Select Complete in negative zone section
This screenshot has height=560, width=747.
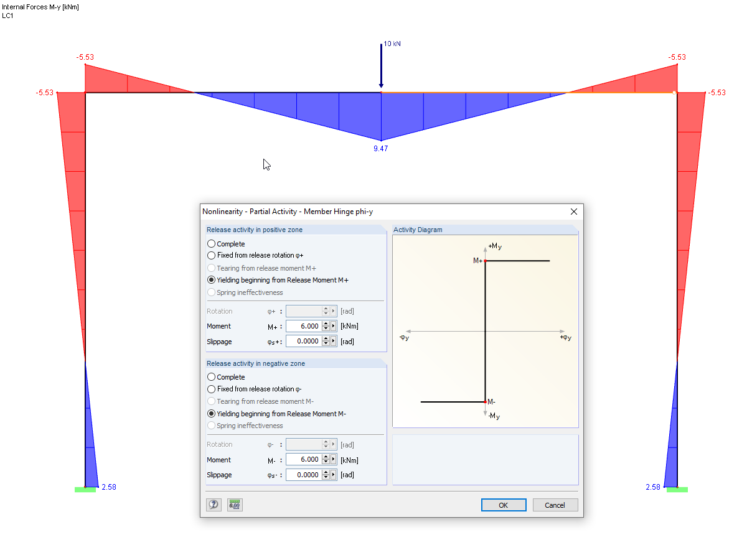pyautogui.click(x=211, y=376)
